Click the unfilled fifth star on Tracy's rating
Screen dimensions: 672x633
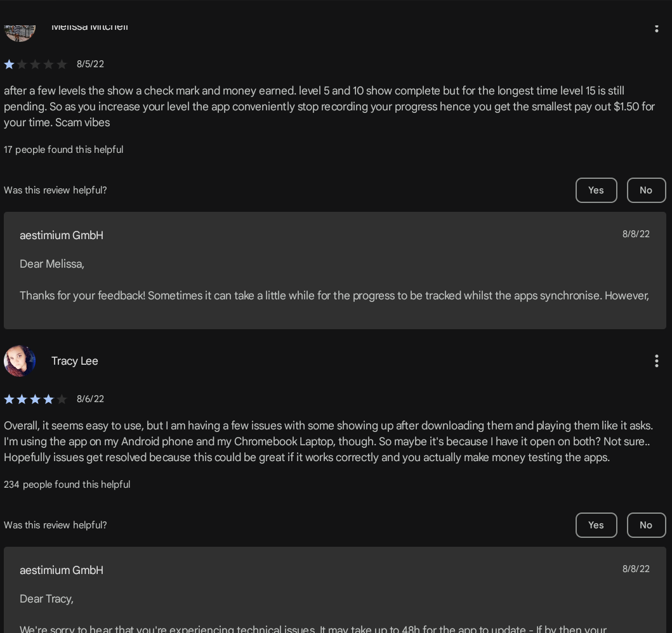tap(62, 399)
